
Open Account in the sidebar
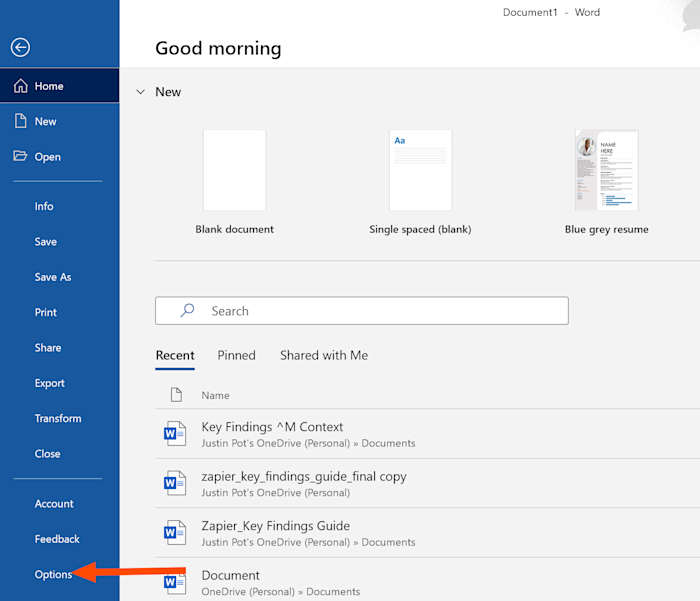[54, 504]
